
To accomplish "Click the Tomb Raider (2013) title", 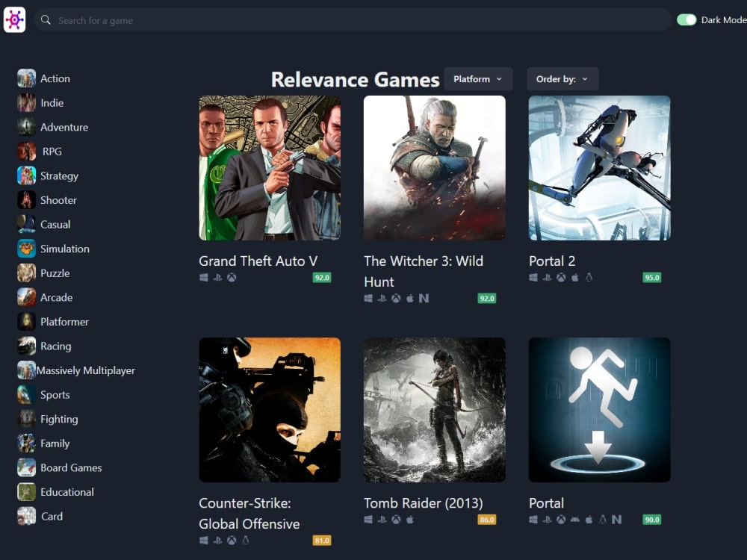I will click(423, 503).
